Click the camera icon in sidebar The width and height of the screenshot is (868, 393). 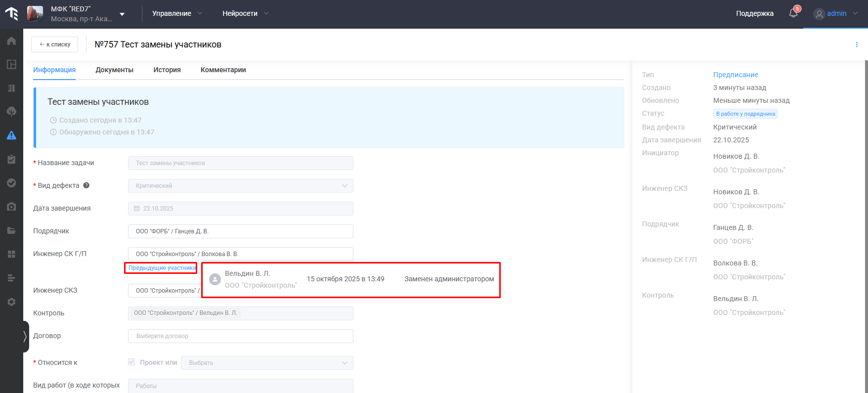point(11,207)
